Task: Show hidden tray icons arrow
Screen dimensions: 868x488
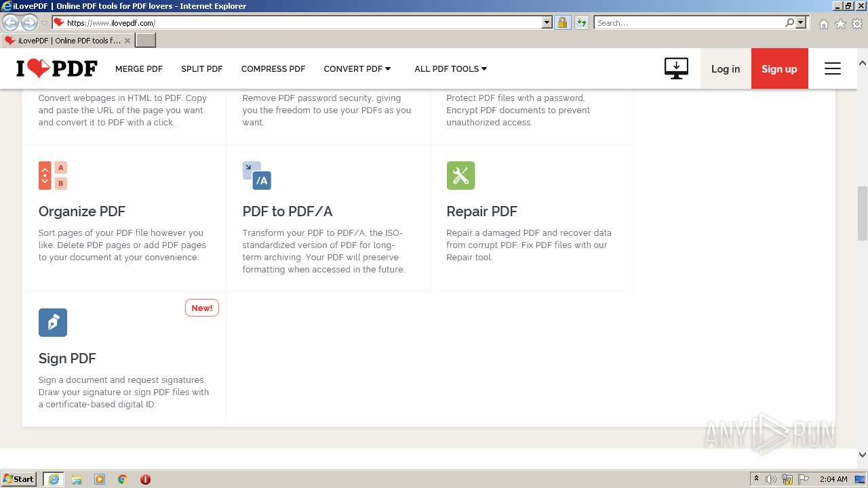Action: coord(757,479)
